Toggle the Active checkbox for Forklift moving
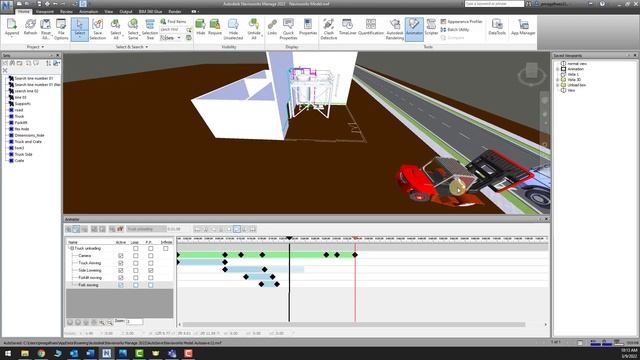 (120, 278)
